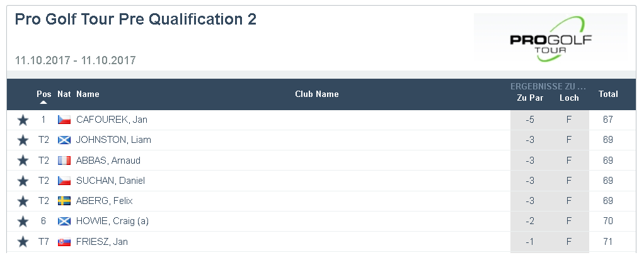Toggle favorite star for ABBAS, Arnaud

pos(23,161)
